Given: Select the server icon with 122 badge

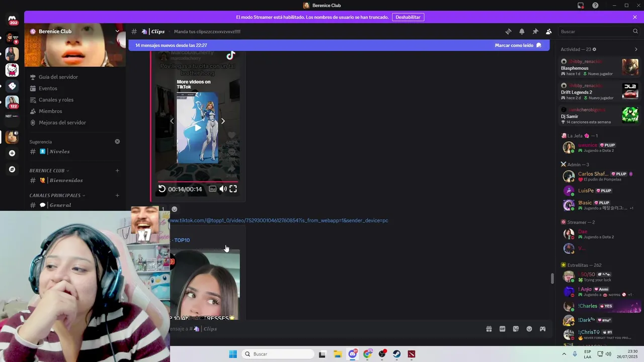Looking at the screenshot, I should (12, 102).
